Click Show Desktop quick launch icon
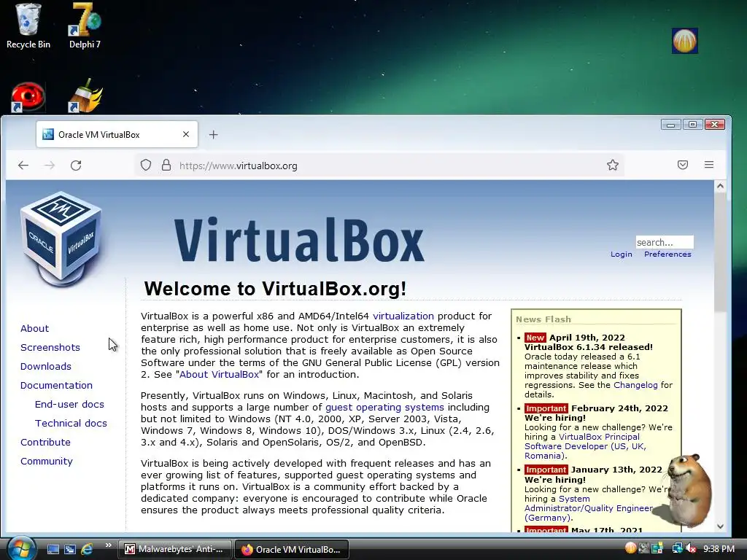The width and height of the screenshot is (747, 560). coord(53,549)
